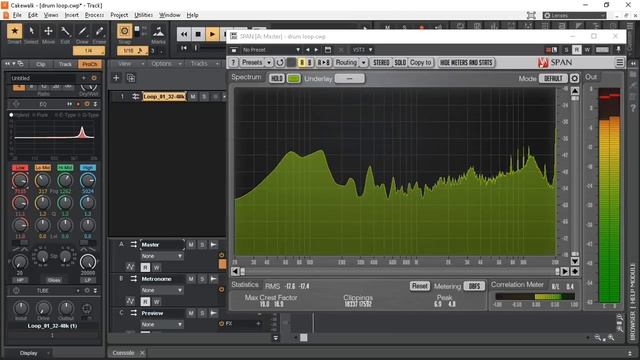
Task: Toggle the green spectrum enable button
Action: click(x=293, y=78)
